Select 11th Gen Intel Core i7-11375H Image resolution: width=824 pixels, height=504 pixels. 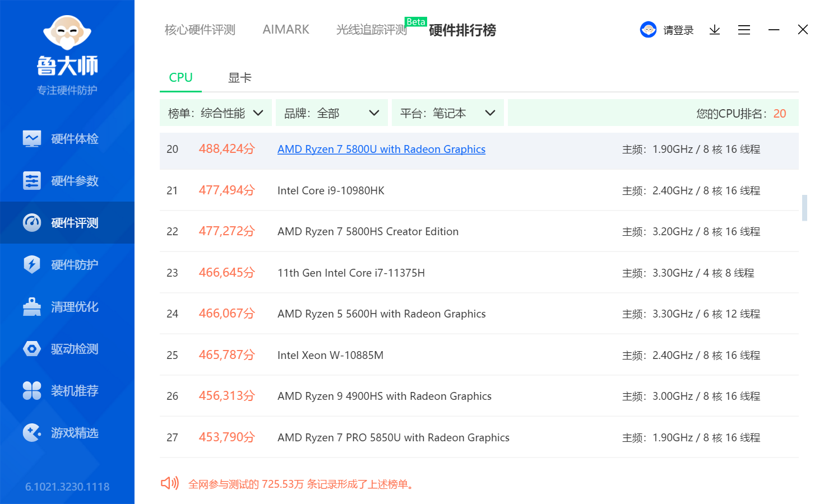point(479,273)
